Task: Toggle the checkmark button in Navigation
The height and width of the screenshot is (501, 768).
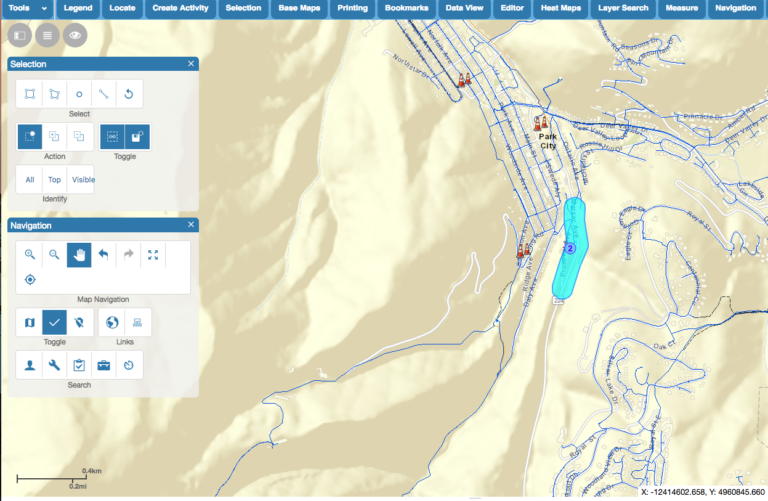Action: click(x=55, y=322)
